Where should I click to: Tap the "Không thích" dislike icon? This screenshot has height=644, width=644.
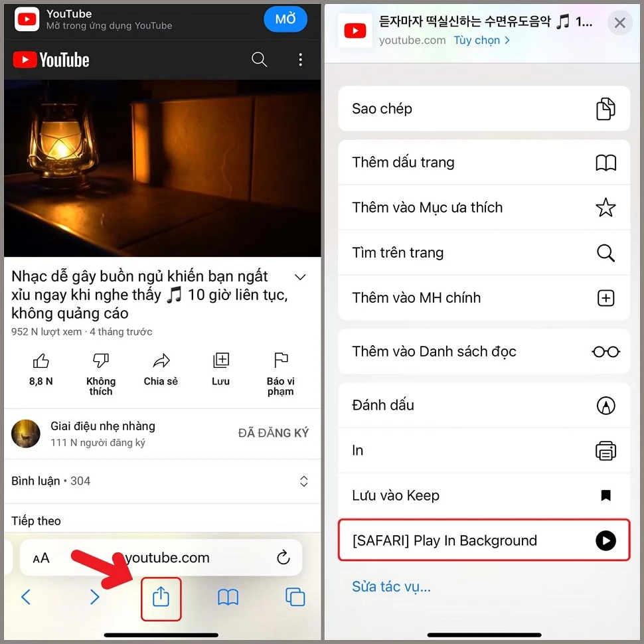pyautogui.click(x=101, y=361)
